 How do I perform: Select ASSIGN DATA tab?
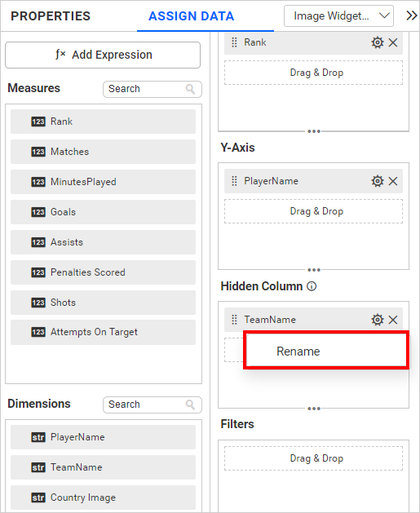point(192,16)
